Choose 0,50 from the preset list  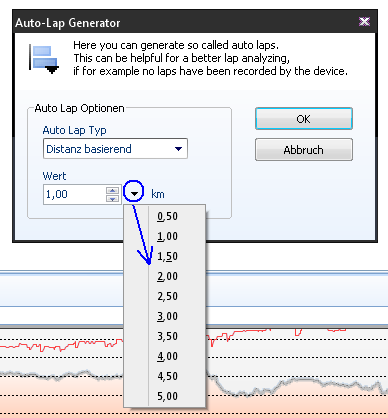click(x=165, y=216)
